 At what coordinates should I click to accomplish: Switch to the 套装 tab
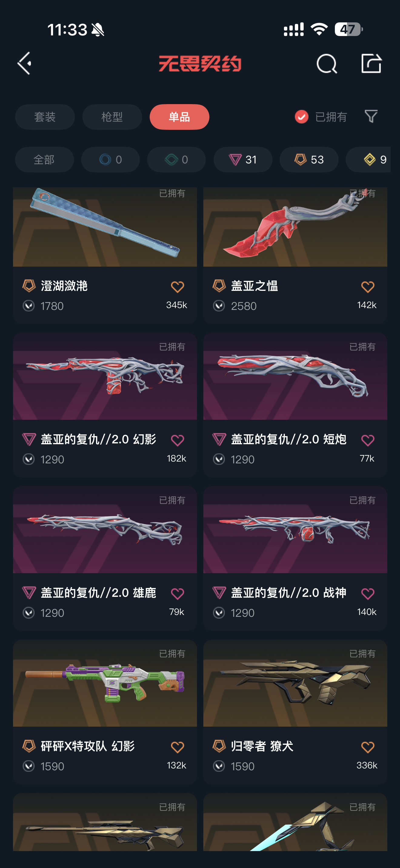tap(45, 117)
